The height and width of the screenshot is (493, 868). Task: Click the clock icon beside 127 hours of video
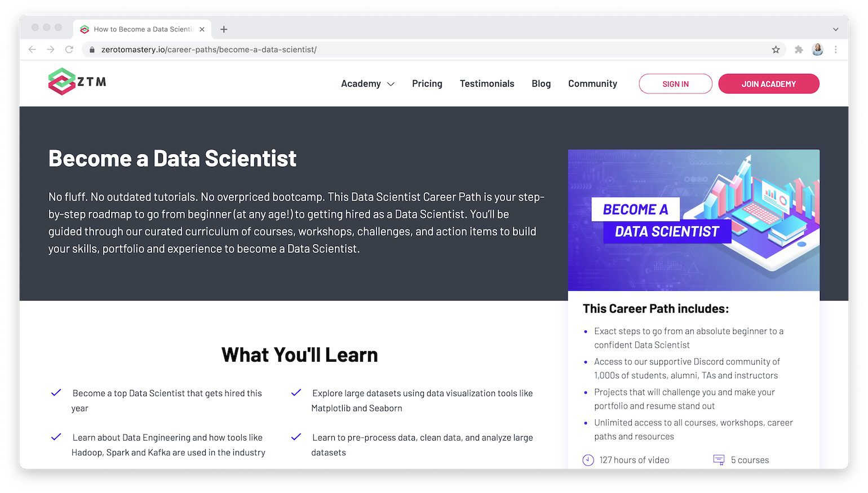(x=587, y=460)
